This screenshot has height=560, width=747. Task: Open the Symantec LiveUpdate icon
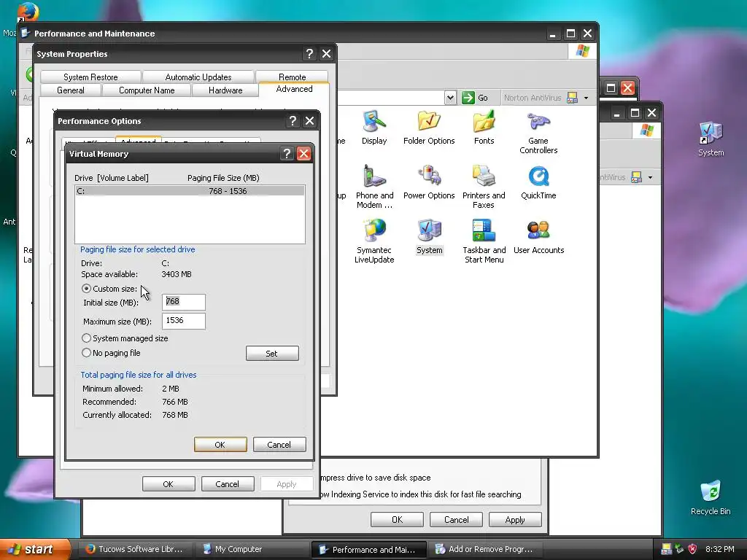pos(374,241)
